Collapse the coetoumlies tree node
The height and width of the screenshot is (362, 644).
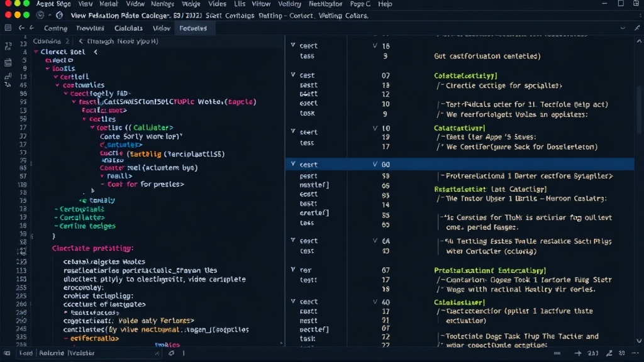(57, 85)
